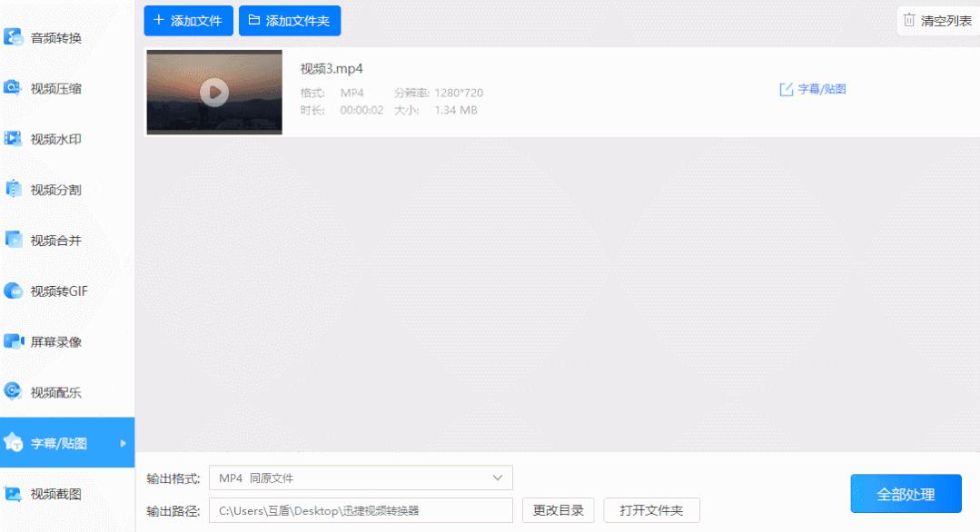Click the 添加文件 add file button
Image resolution: width=980 pixels, height=532 pixels.
[188, 20]
